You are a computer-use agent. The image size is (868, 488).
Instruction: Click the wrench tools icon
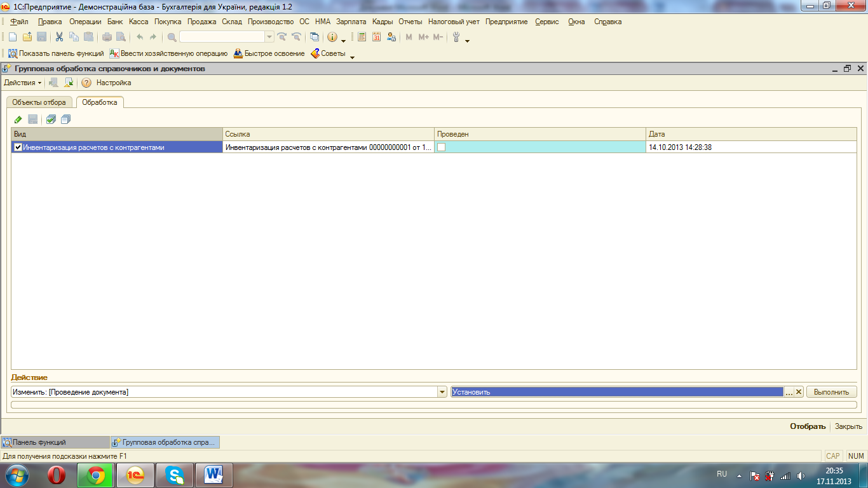click(x=456, y=37)
